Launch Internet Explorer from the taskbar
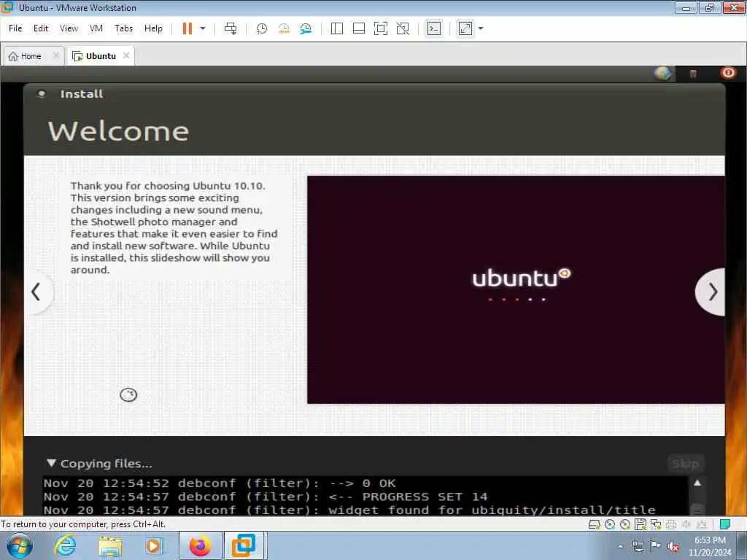 coord(65,545)
